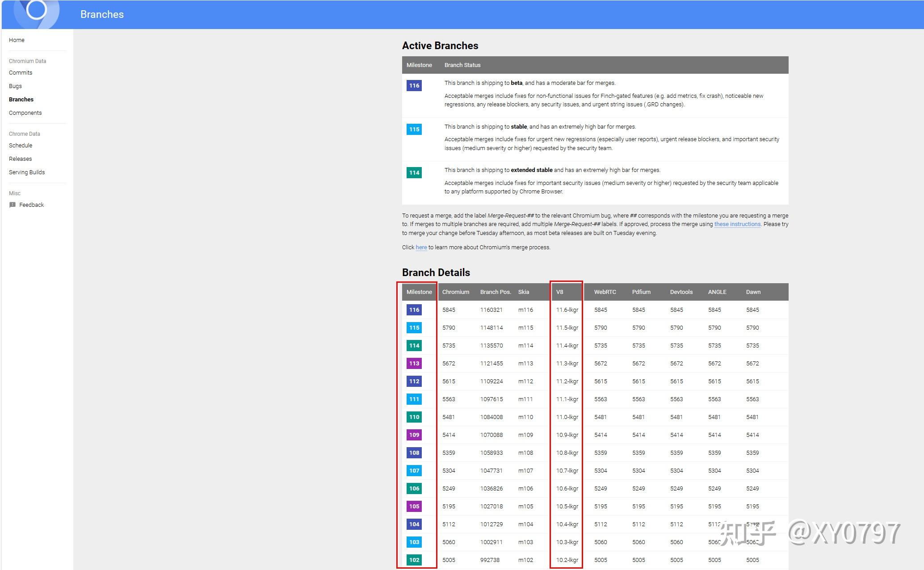Click the Feedback label in sidebar

point(31,205)
